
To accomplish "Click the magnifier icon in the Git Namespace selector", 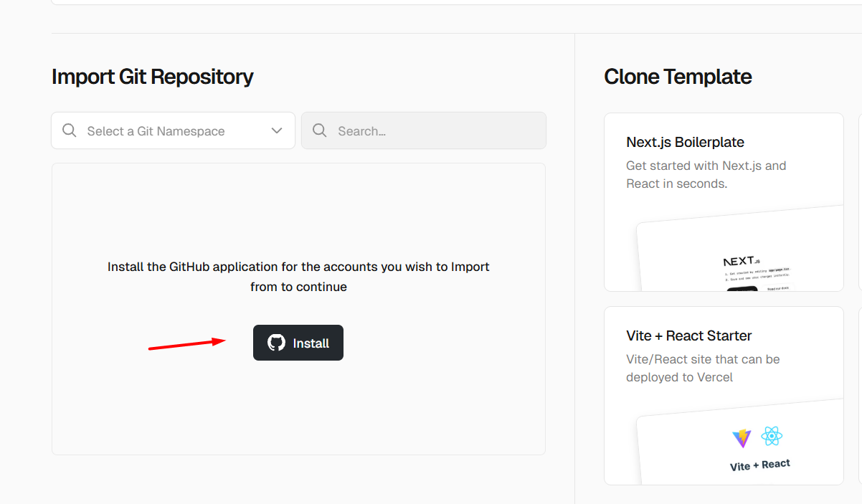I will point(69,130).
